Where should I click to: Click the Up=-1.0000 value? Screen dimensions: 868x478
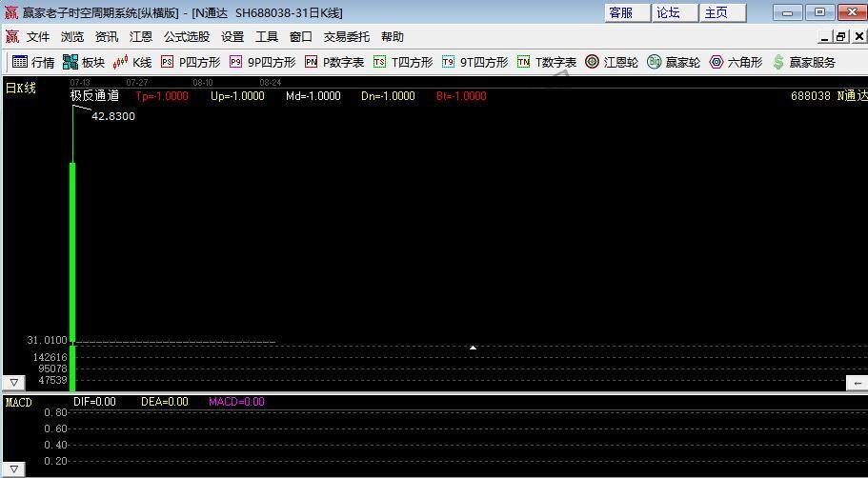point(237,96)
